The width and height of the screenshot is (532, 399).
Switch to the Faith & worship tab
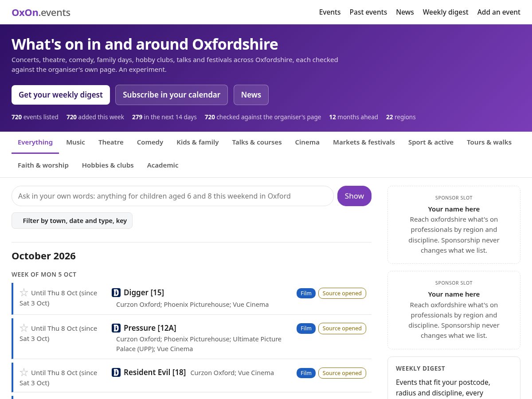43,165
